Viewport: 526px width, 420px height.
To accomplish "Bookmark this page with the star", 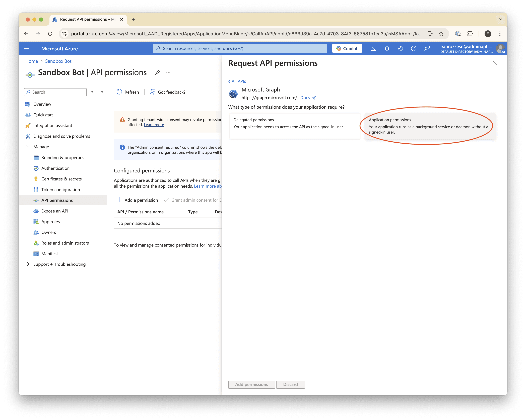I will [x=441, y=34].
